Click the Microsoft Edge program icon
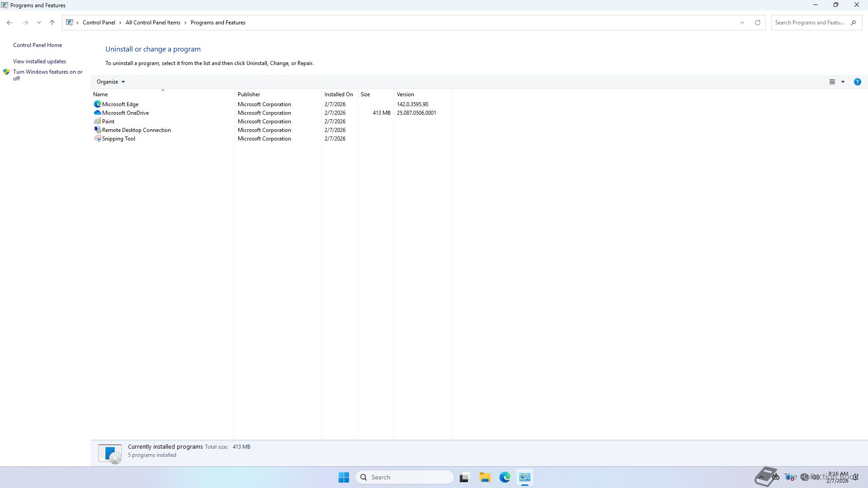The width and height of the screenshot is (868, 488). (x=97, y=104)
